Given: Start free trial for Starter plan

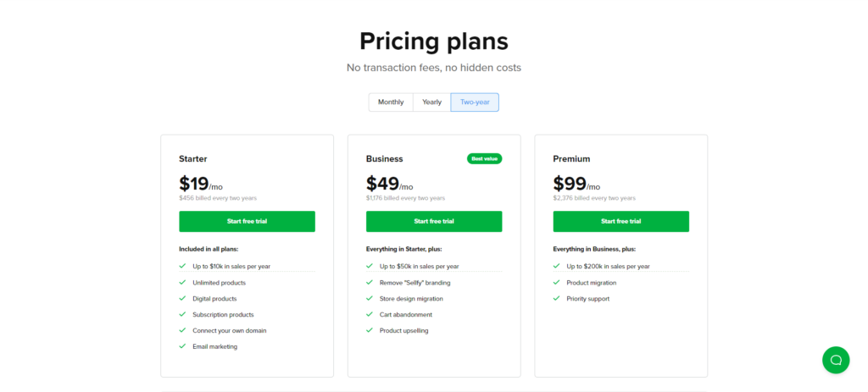Looking at the screenshot, I should click(x=247, y=221).
